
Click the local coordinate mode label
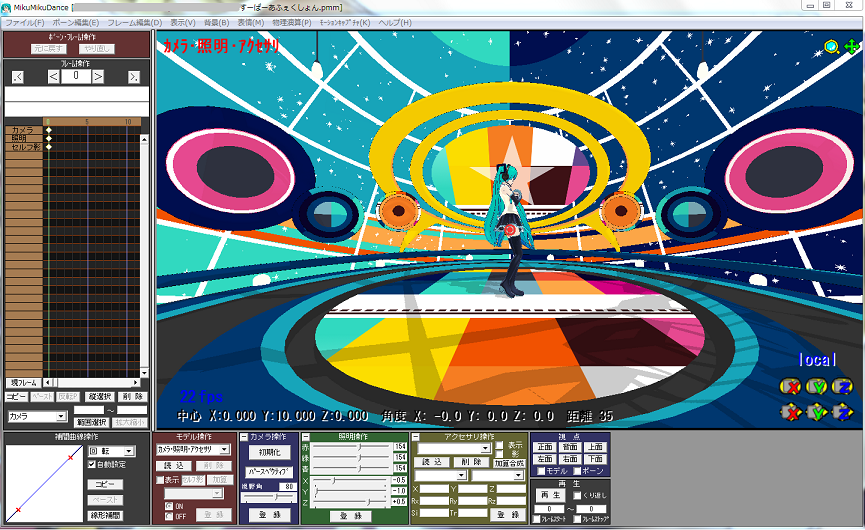817,360
